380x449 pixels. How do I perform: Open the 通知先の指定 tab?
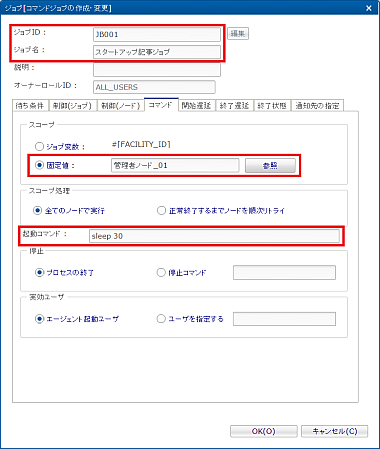317,106
